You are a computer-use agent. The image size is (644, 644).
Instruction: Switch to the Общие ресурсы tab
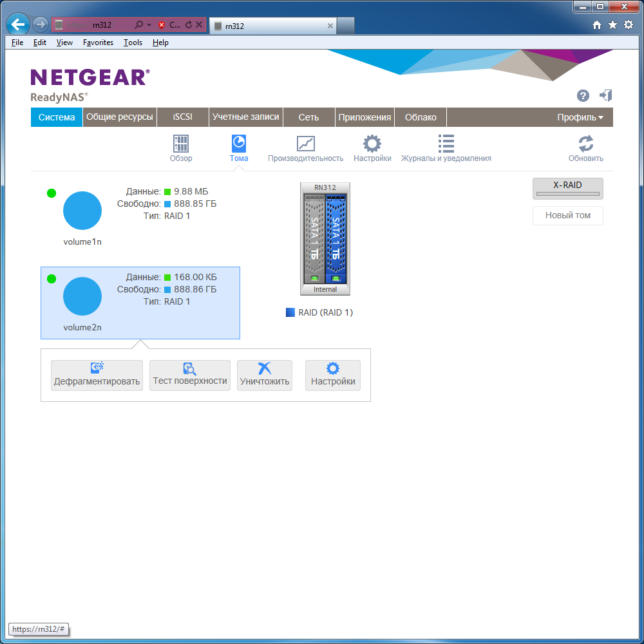(x=120, y=117)
